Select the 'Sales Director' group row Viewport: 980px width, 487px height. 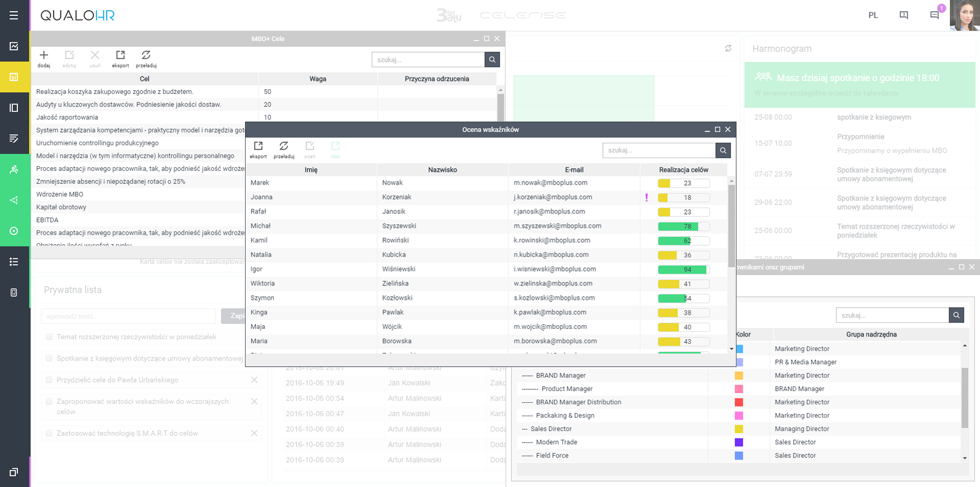[x=739, y=429]
